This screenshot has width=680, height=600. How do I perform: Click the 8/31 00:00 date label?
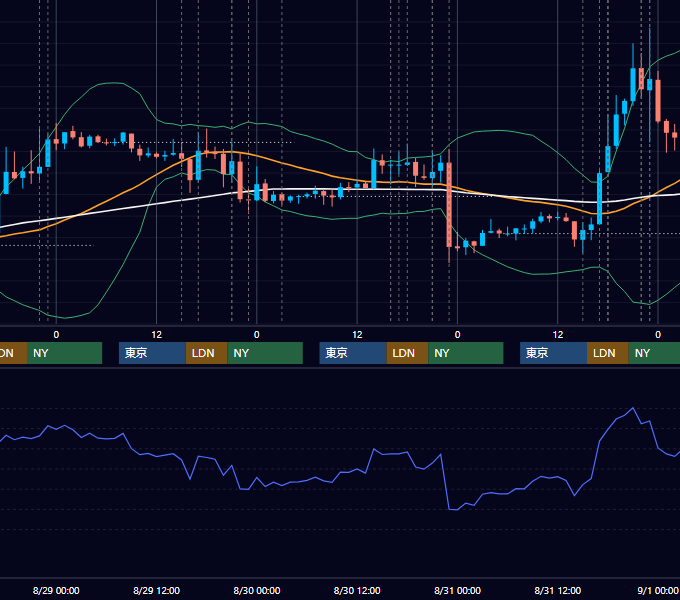457,590
